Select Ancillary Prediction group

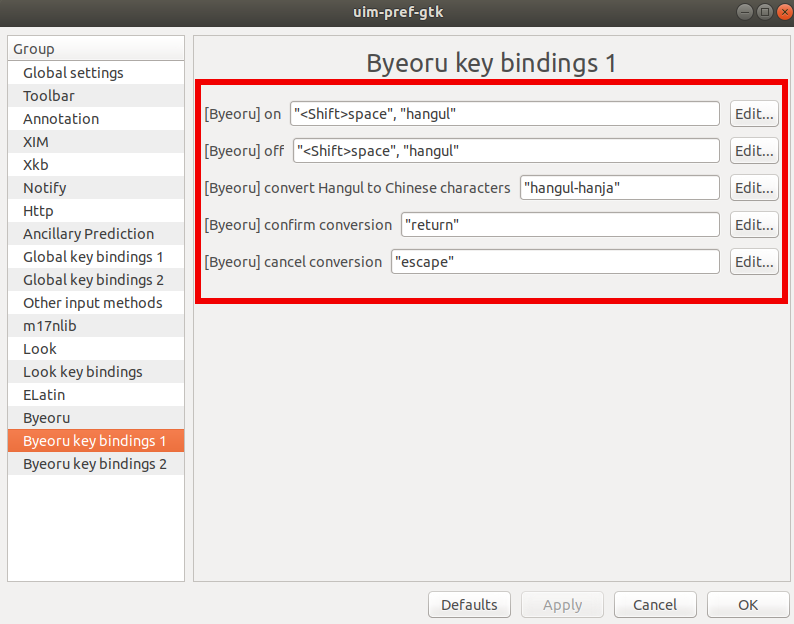(x=96, y=233)
